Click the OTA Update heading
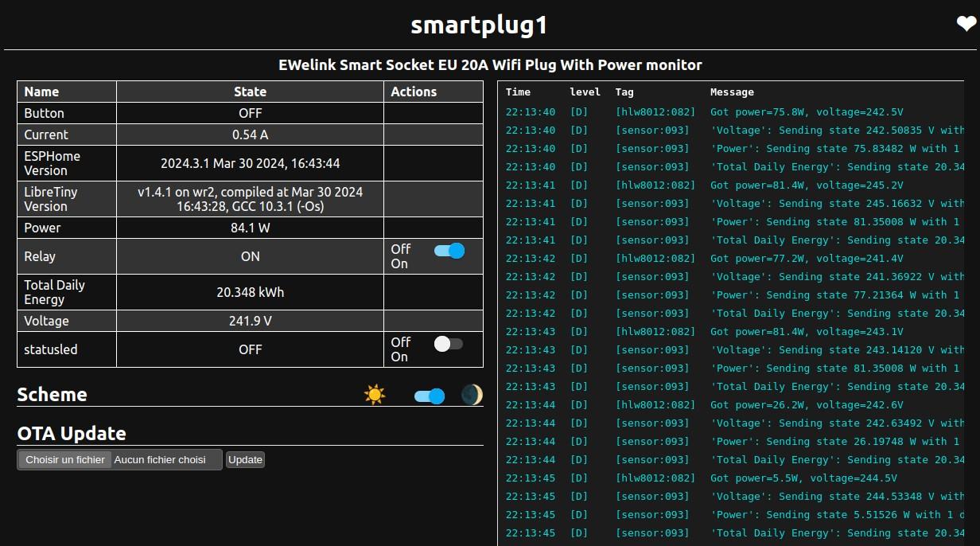980x546 pixels. click(72, 434)
